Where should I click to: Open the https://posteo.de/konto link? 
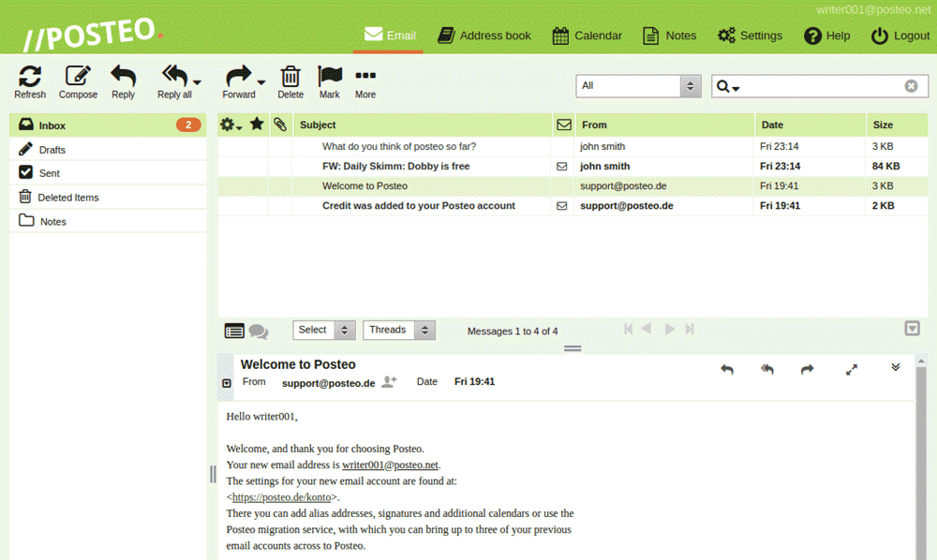pyautogui.click(x=281, y=497)
